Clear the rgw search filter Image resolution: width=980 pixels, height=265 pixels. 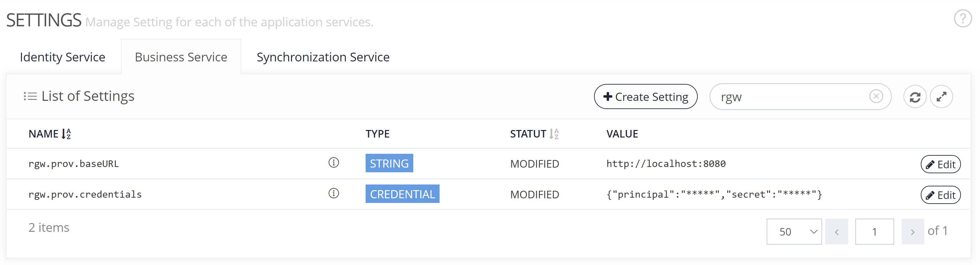876,96
